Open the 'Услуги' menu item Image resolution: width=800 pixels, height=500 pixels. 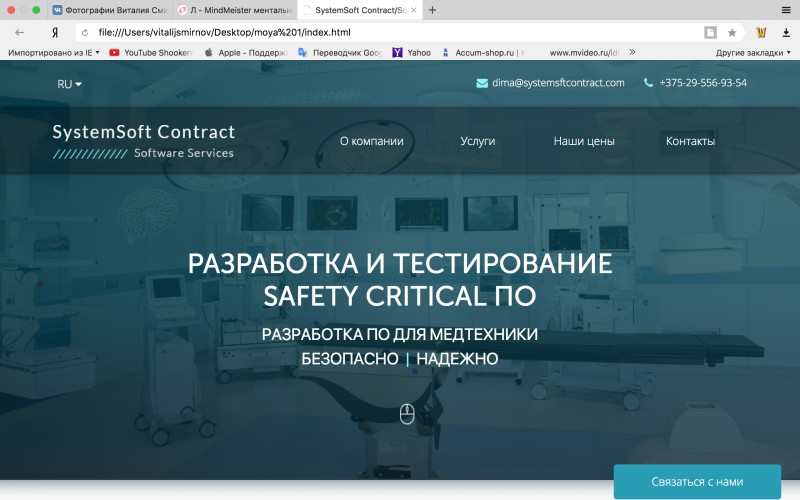478,141
